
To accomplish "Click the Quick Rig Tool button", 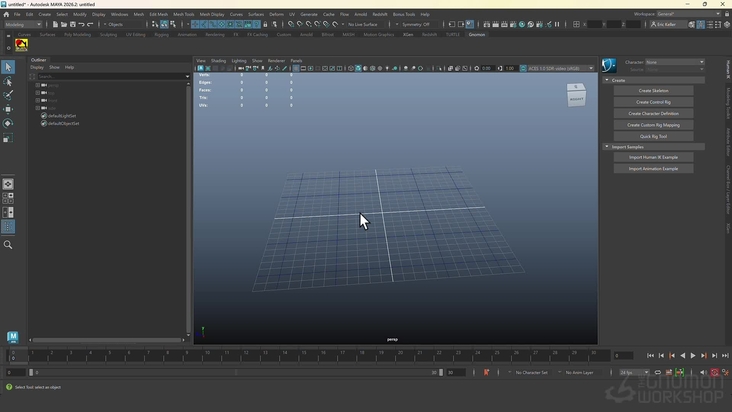I will pyautogui.click(x=653, y=136).
